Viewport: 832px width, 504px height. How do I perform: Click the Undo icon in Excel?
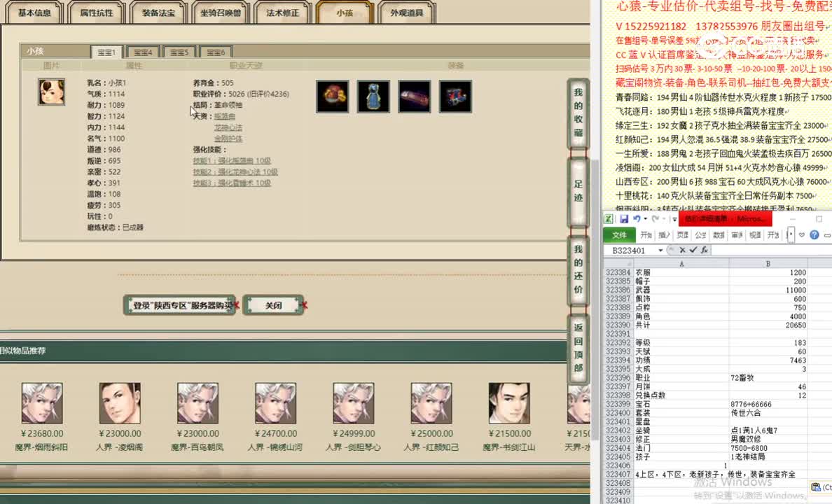pos(636,218)
